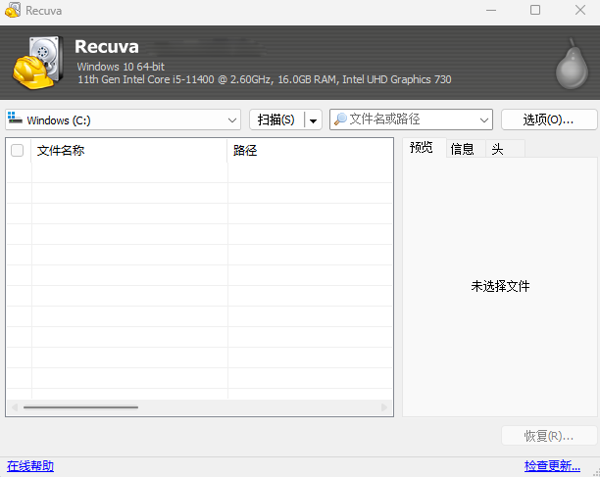
Task: Switch to the 信息 tab
Action: 463,149
